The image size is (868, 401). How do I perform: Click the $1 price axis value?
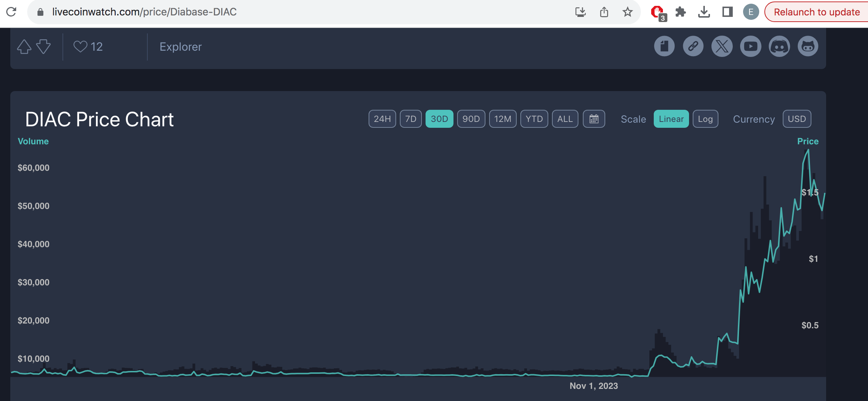tap(813, 259)
